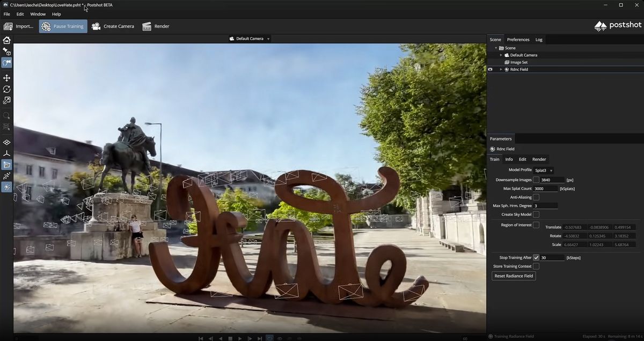This screenshot has width=644, height=341.
Task: Open the Edit menu
Action: click(x=20, y=14)
